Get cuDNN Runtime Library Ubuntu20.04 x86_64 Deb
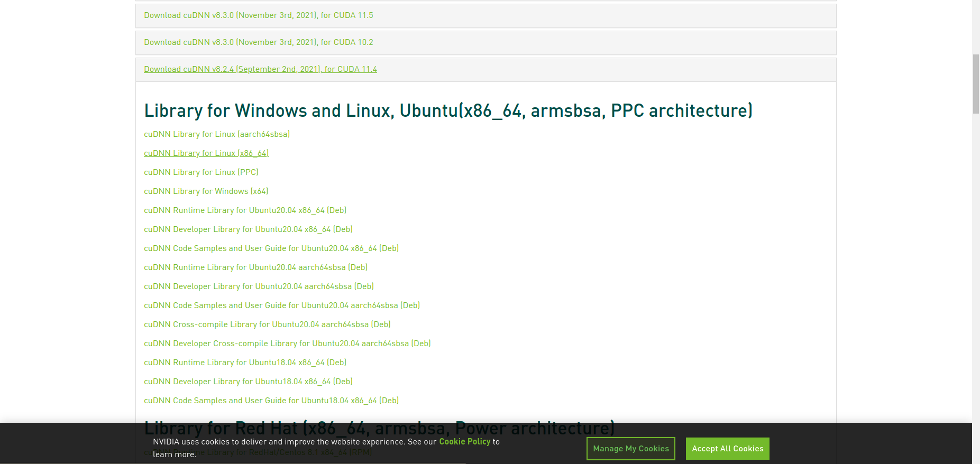The height and width of the screenshot is (464, 980). [x=245, y=210]
